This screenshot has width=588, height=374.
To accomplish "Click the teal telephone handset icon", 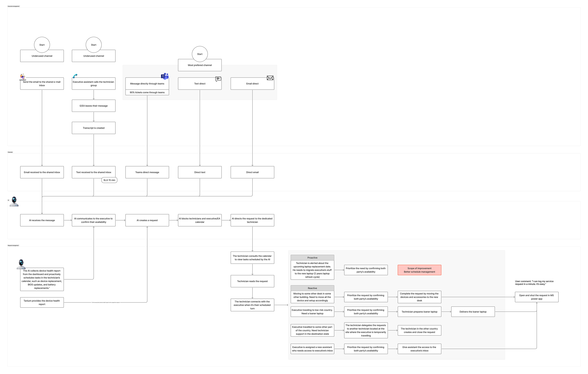I will 75,76.
